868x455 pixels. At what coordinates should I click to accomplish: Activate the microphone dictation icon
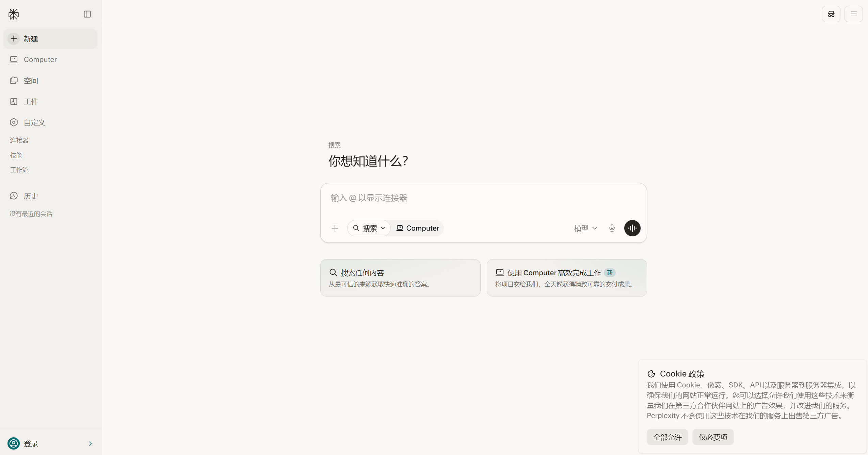pos(612,228)
